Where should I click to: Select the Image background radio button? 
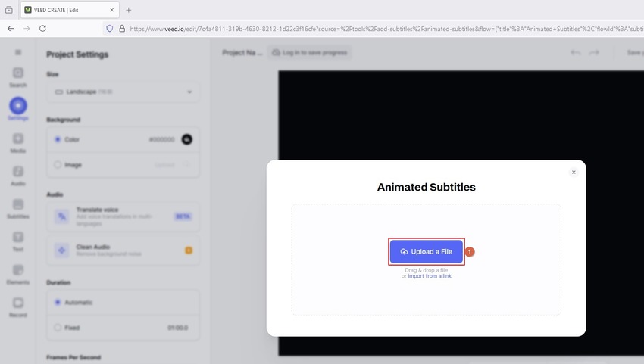tap(58, 165)
